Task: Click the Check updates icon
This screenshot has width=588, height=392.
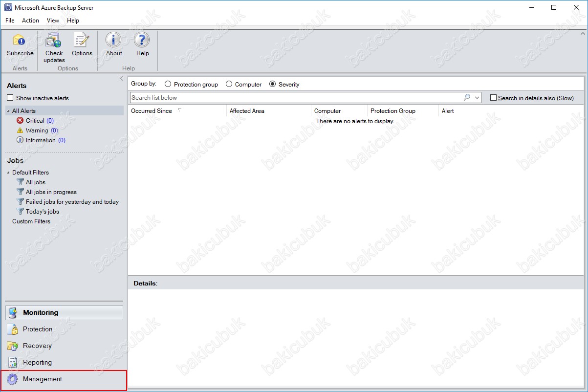Action: click(53, 40)
